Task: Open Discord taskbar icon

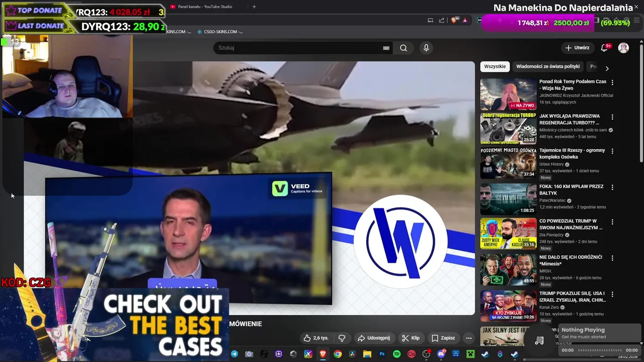Action: click(x=441, y=354)
